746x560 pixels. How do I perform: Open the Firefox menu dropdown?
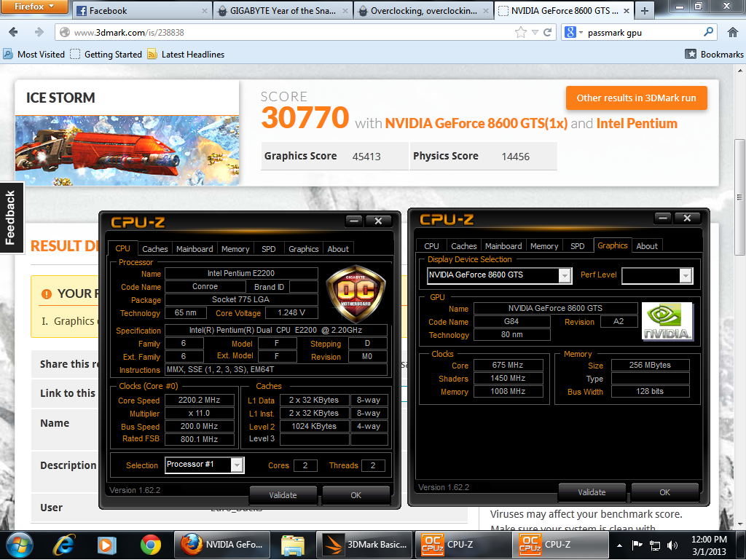click(34, 7)
